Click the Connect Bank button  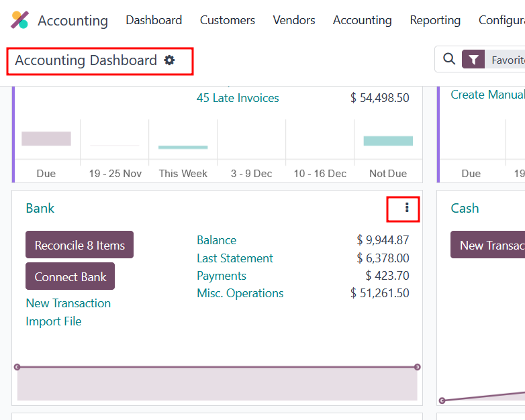coord(70,276)
